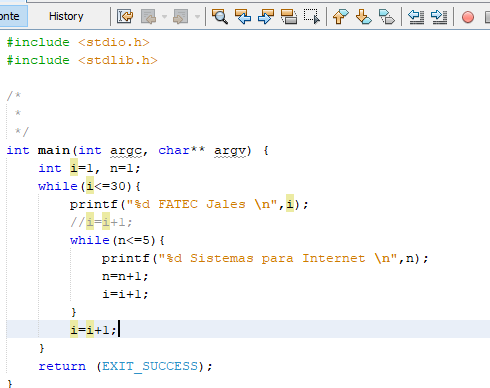Toggle a Bookmark on the current line
This screenshot has height=388, width=490.
[387, 16]
